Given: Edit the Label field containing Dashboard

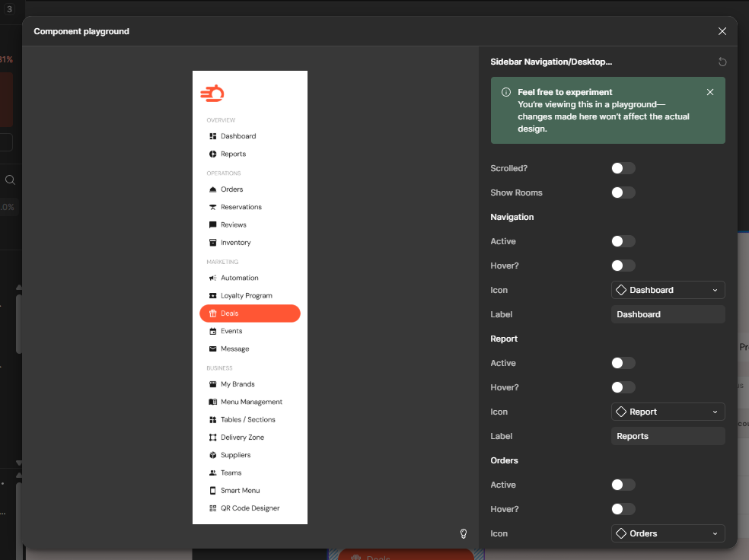Looking at the screenshot, I should pyautogui.click(x=668, y=314).
